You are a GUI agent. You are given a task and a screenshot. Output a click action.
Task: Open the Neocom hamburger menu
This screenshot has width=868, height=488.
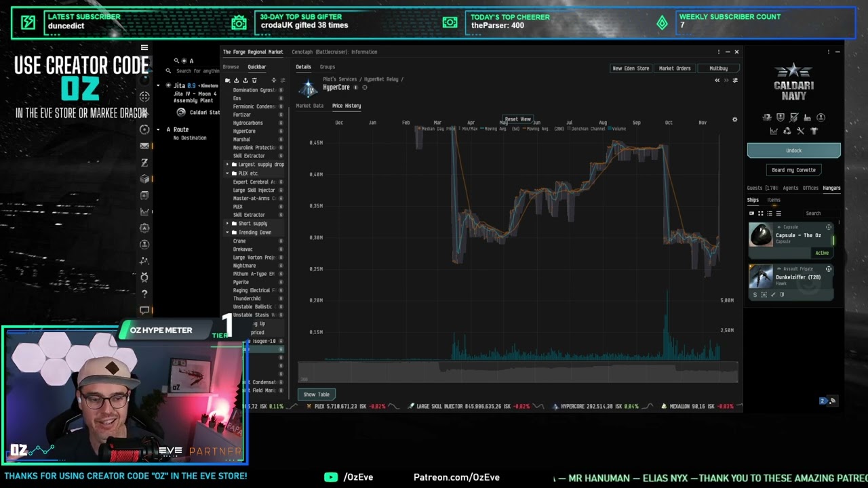pyautogui.click(x=144, y=47)
